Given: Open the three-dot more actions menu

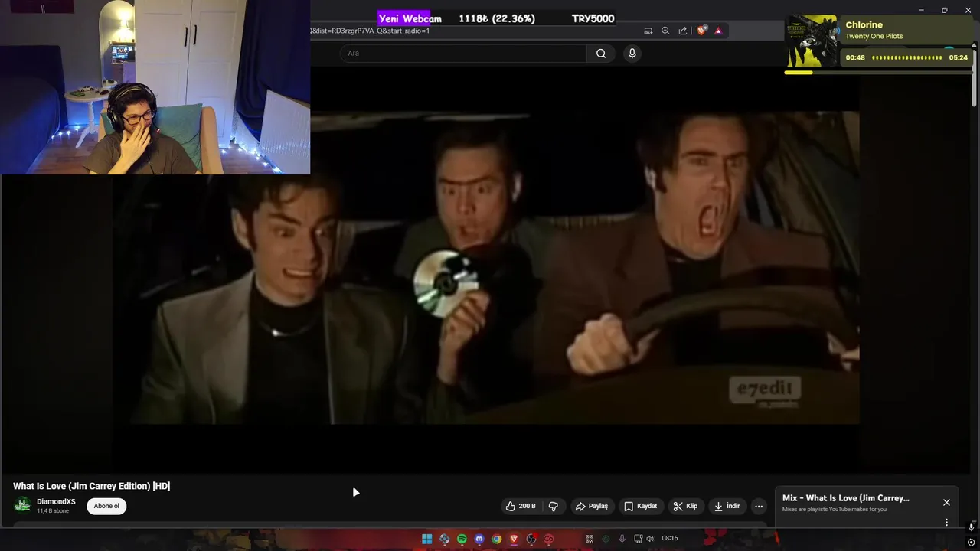Looking at the screenshot, I should coord(759,506).
